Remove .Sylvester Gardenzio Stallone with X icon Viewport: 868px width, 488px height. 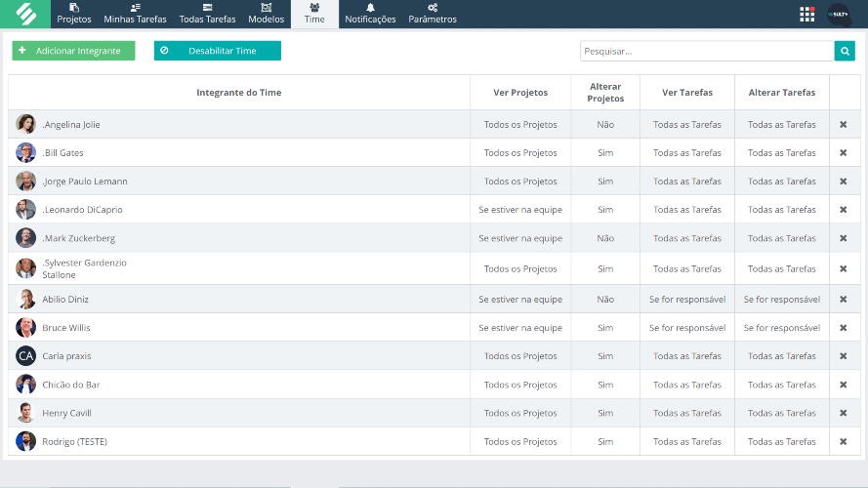click(843, 269)
